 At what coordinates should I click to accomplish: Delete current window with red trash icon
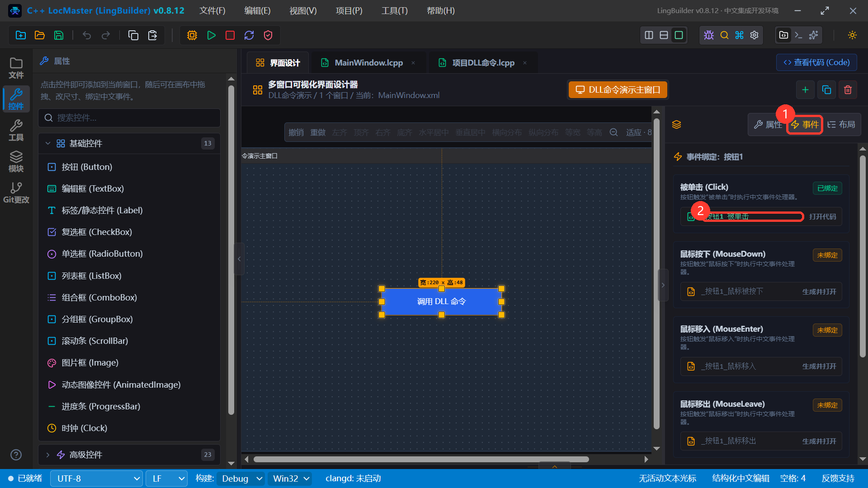click(848, 90)
